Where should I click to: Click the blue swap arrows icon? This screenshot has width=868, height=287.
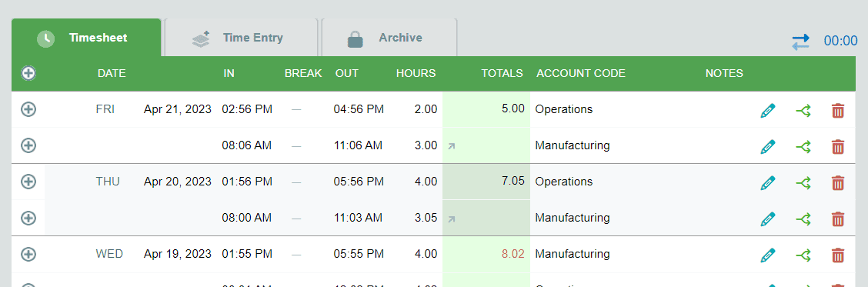coord(800,42)
